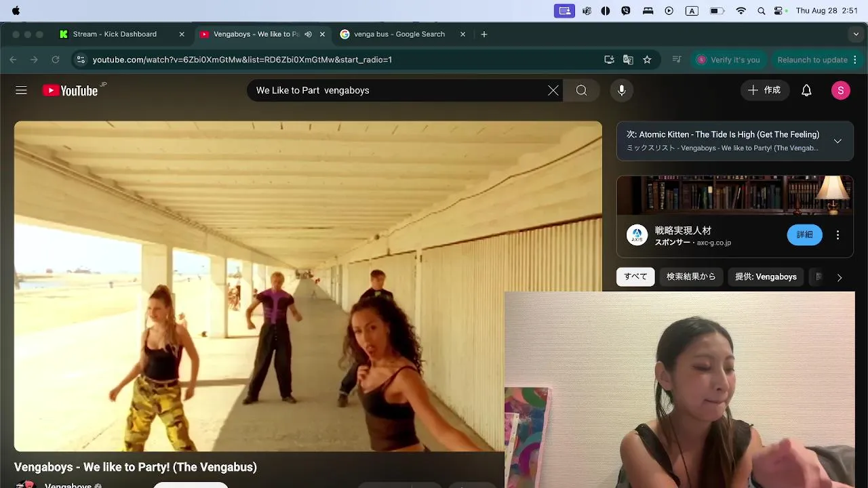
Task: Open the media controls icon in Chrome toolbar
Action: pos(676,60)
